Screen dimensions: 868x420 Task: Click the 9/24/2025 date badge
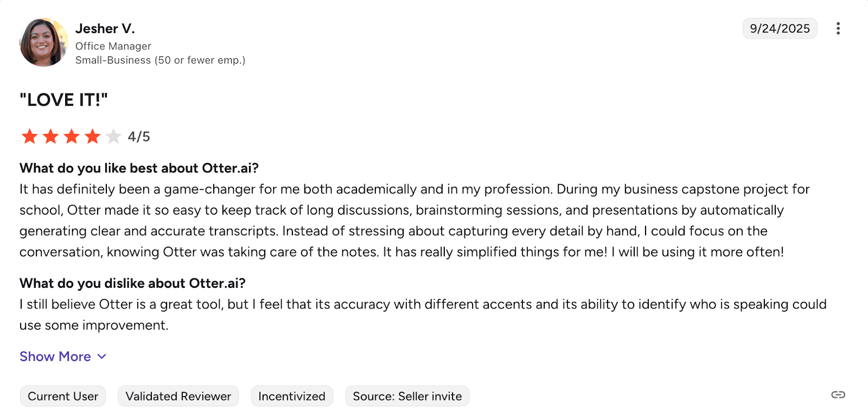[x=780, y=29]
